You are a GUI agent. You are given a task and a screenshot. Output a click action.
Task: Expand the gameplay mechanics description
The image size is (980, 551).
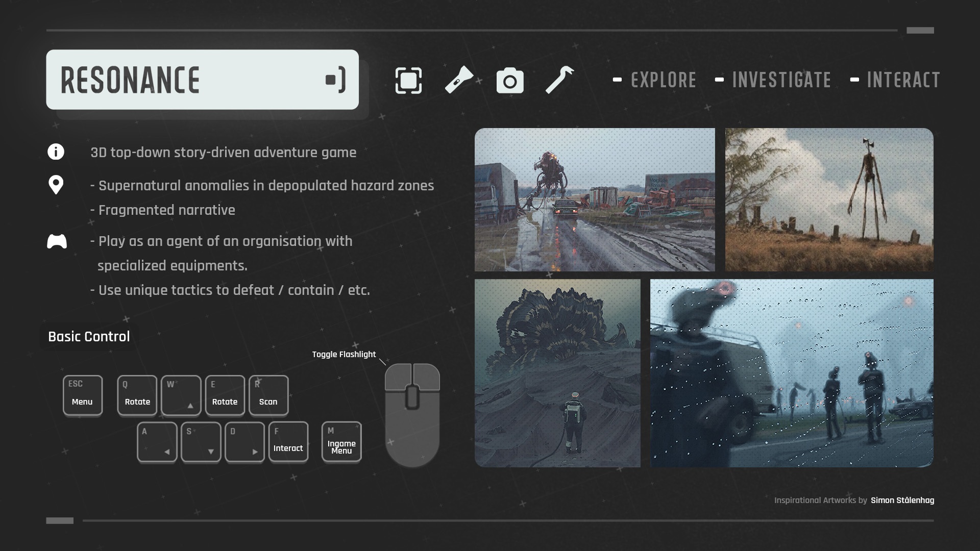[x=56, y=241]
